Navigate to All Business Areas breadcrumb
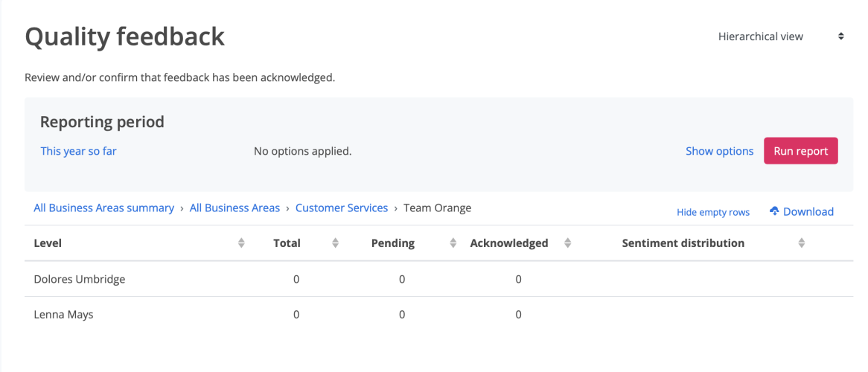 tap(234, 208)
